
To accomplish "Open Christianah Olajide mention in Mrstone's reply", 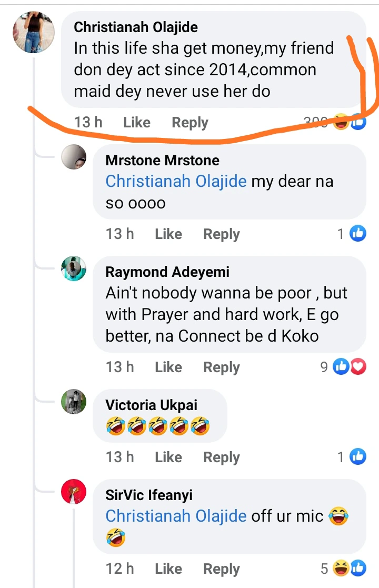I will click(x=176, y=181).
